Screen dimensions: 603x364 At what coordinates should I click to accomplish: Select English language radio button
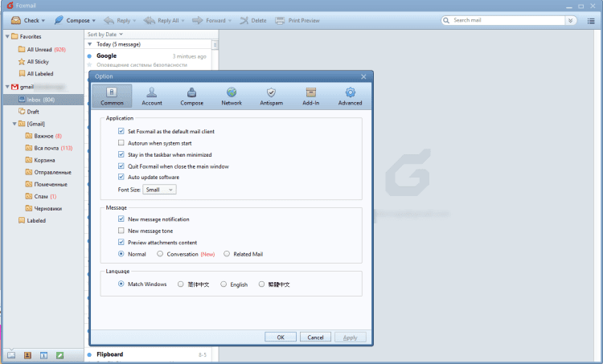click(x=224, y=284)
